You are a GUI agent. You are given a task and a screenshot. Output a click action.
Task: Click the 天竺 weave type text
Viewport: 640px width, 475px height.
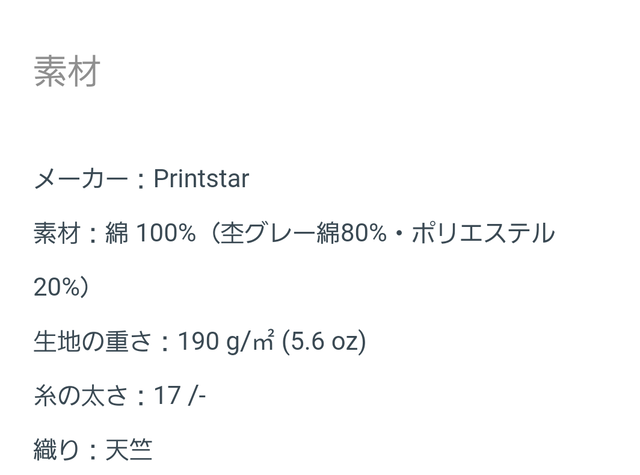click(x=129, y=449)
